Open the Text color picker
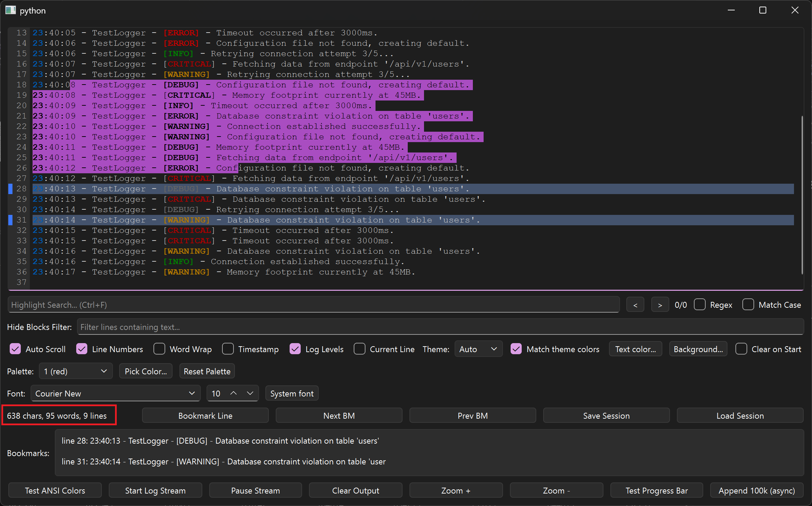812x506 pixels. [635, 349]
